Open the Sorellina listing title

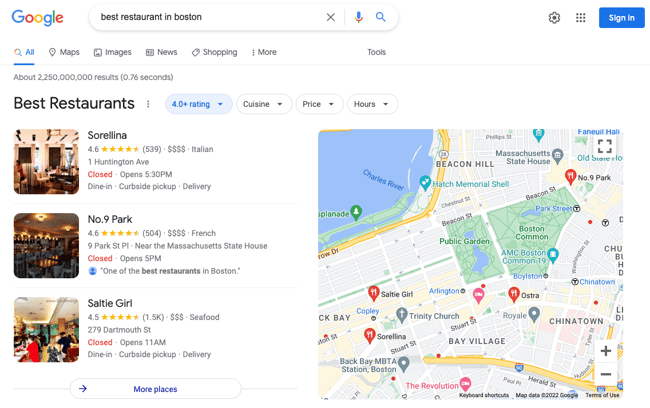(x=107, y=136)
